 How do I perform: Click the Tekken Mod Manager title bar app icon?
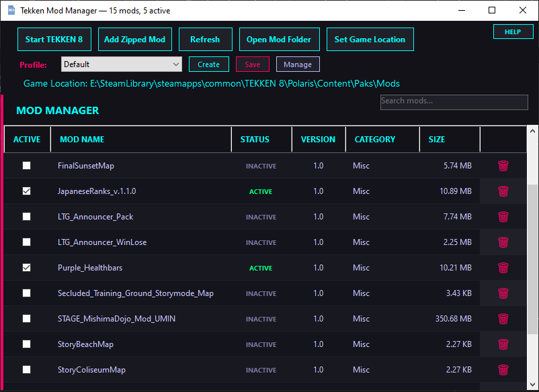(x=11, y=10)
